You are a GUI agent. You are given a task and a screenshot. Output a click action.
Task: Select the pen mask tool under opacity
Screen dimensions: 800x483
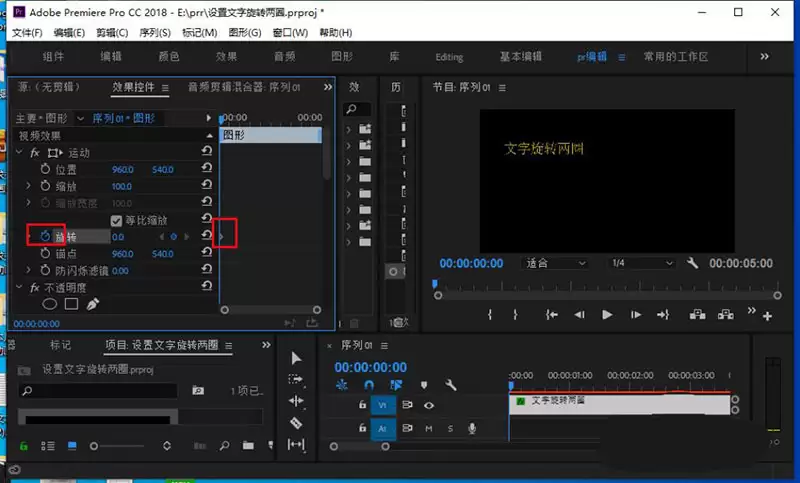(93, 304)
